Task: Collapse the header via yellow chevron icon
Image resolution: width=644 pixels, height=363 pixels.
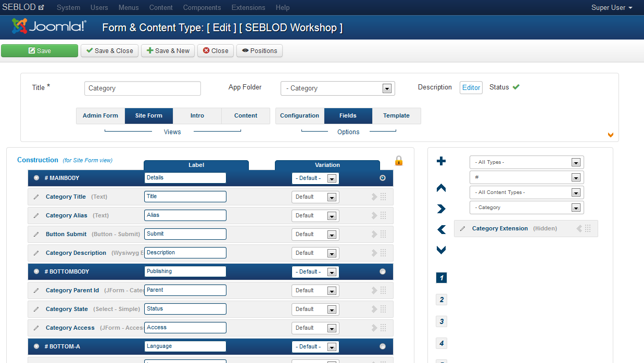Action: coord(610,135)
